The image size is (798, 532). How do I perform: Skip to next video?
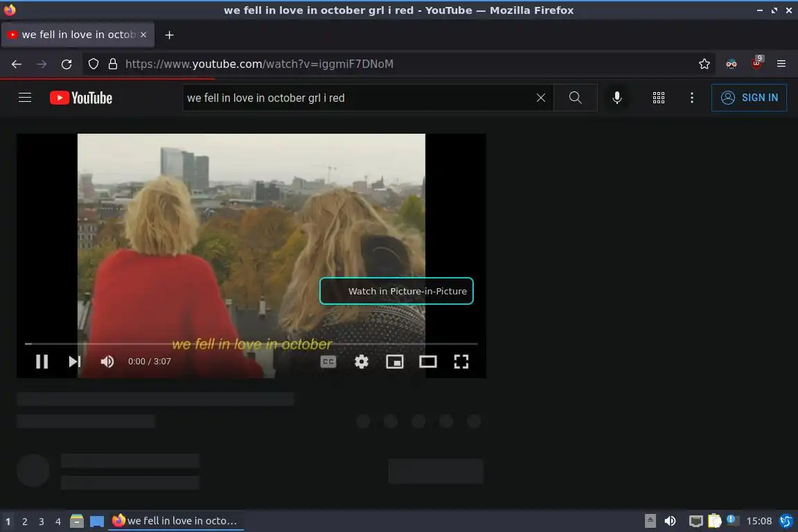tap(74, 362)
